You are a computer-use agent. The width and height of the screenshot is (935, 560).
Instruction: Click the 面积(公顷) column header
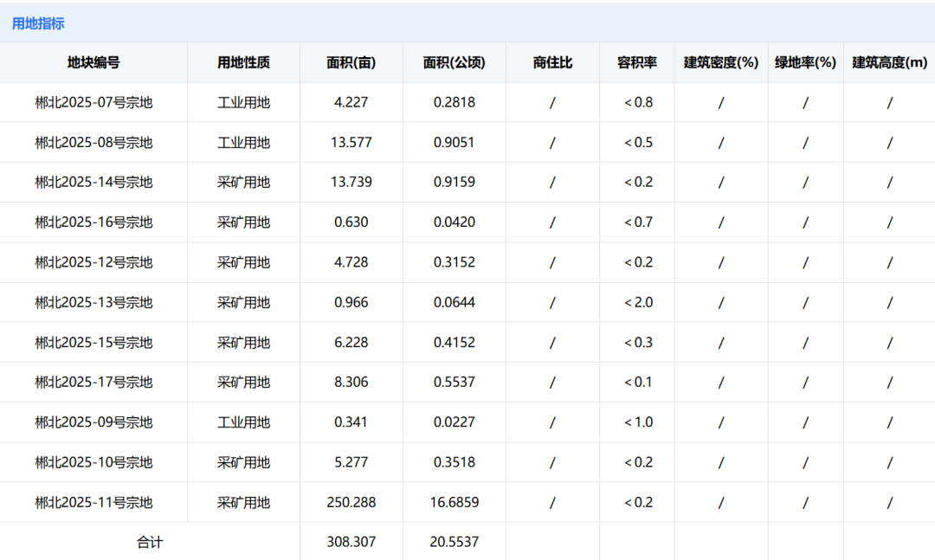tap(454, 62)
